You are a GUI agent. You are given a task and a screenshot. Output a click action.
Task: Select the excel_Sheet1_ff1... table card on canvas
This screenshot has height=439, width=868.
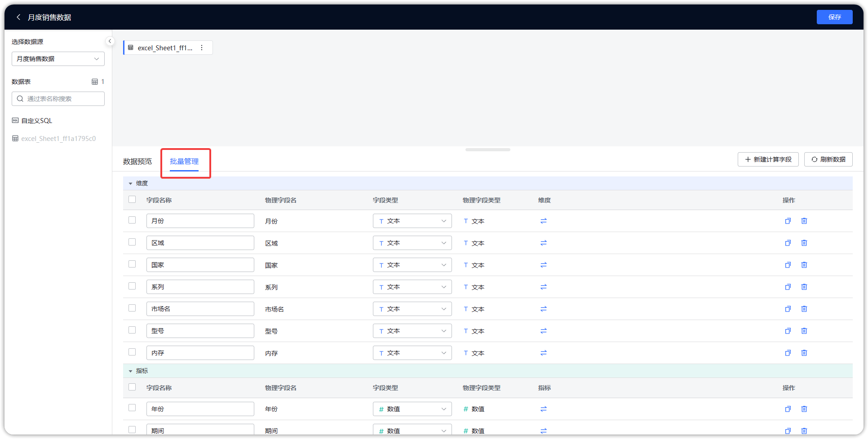click(x=168, y=48)
